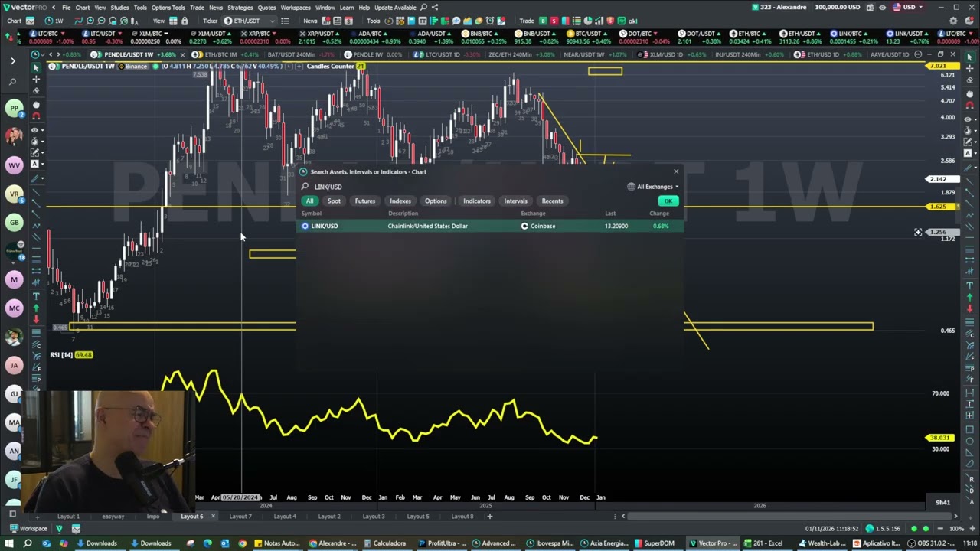Open the Windows Start menu
Screen dimensions: 980x551
(9, 543)
